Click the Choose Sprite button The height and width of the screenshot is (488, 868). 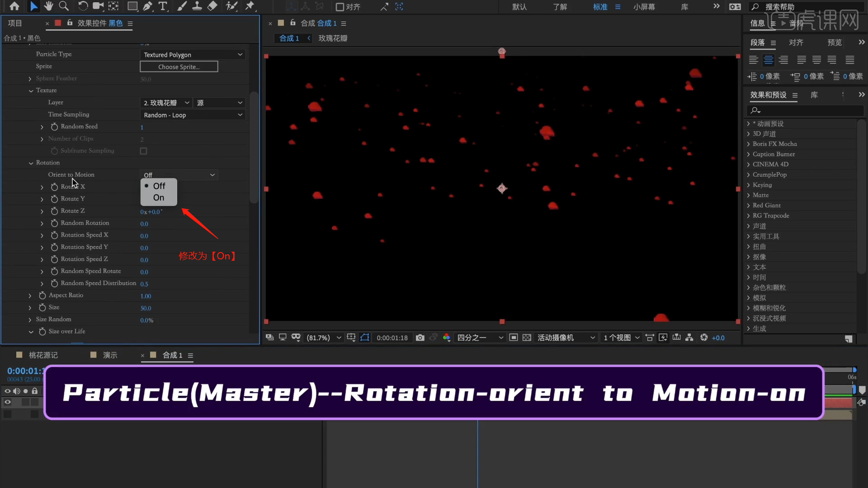pyautogui.click(x=179, y=67)
